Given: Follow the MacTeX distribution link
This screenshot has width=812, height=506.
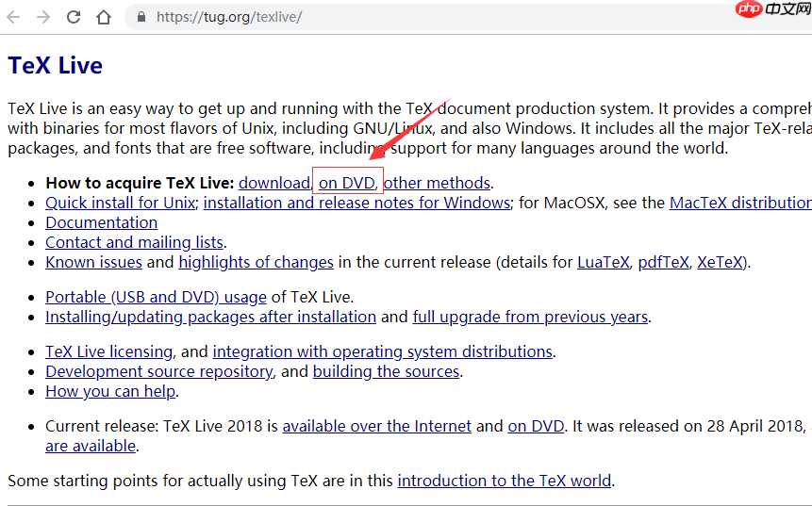Looking at the screenshot, I should click(x=740, y=203).
